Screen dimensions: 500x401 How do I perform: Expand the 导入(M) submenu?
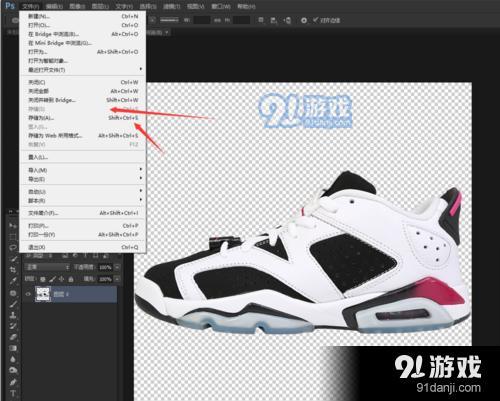[82, 170]
